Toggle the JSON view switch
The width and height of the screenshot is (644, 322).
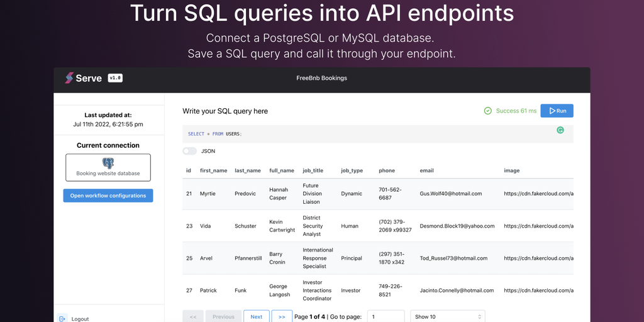point(189,151)
